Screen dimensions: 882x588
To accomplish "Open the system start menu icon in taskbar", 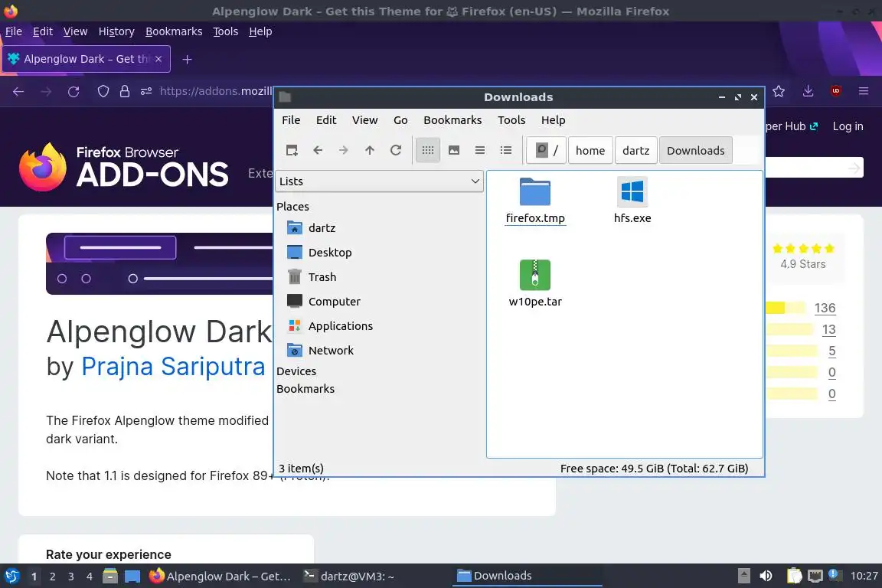I will (x=11, y=576).
